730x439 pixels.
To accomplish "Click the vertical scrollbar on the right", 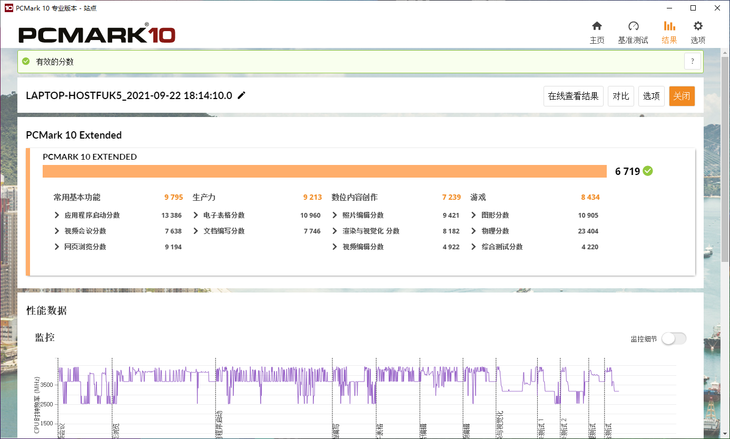I will click(725, 158).
